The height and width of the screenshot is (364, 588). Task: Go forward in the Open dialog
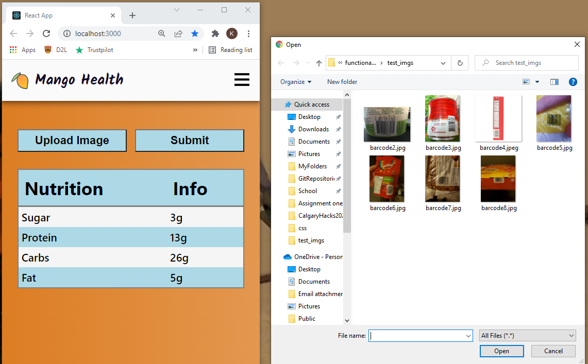coord(296,63)
